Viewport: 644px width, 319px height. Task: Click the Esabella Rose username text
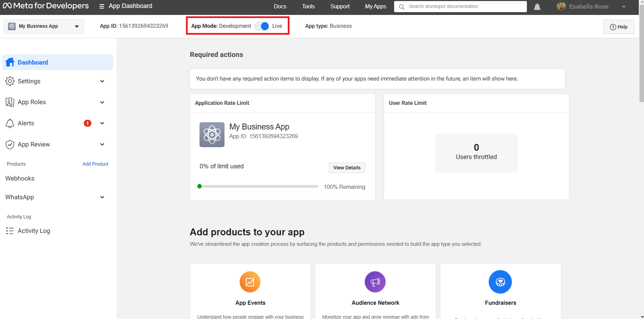(x=589, y=7)
